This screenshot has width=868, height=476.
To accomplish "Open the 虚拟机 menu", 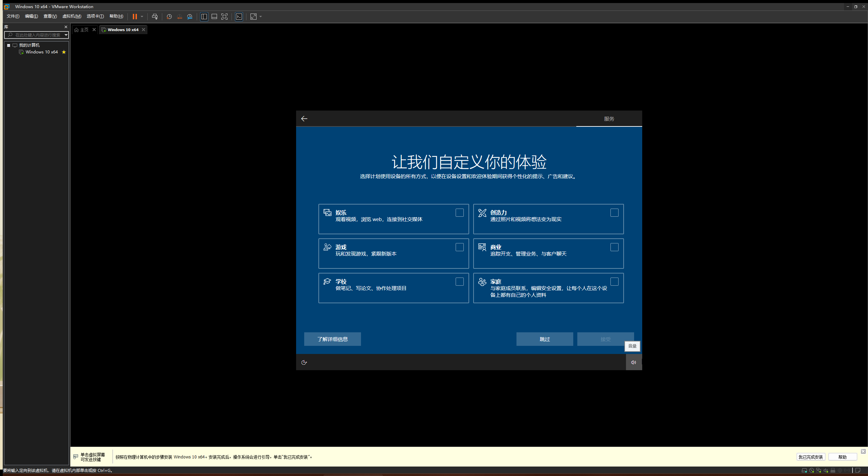I will [x=72, y=16].
